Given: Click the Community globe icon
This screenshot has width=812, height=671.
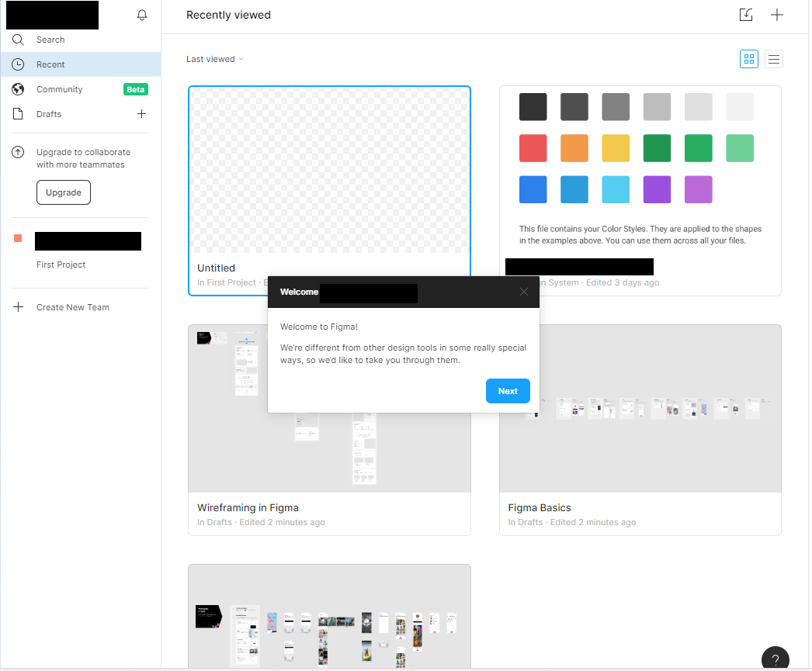Looking at the screenshot, I should coord(18,89).
